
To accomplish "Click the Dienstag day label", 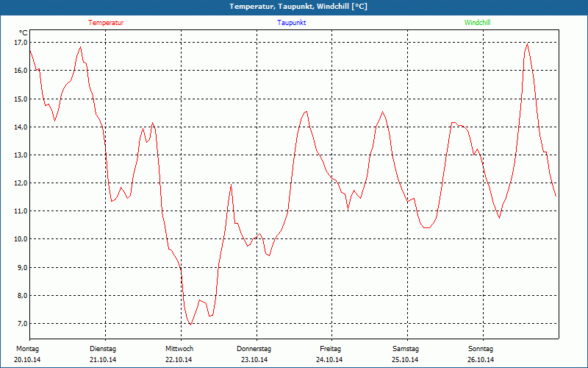I will point(103,349).
